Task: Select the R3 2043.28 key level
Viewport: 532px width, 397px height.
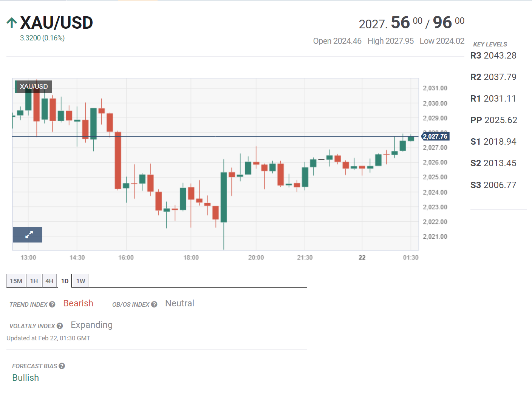Action: click(x=493, y=56)
